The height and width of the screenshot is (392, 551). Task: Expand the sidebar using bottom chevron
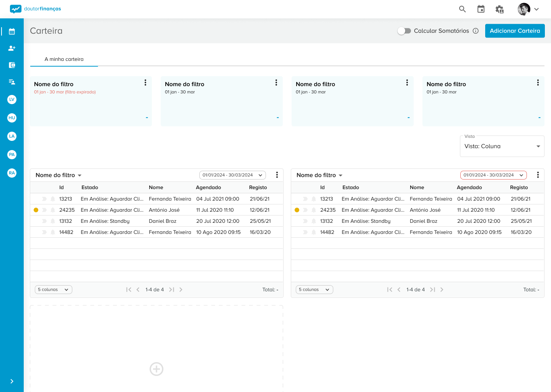coord(12,381)
